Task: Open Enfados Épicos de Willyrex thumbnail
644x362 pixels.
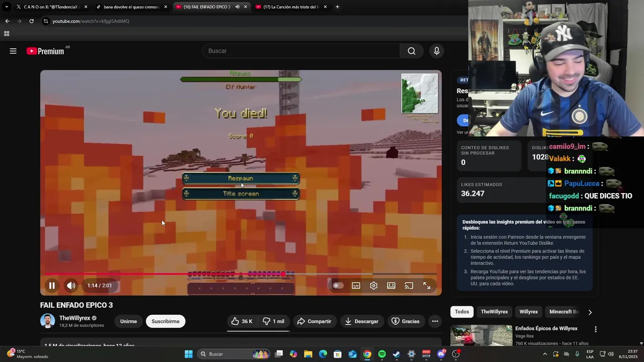Action: tap(481, 336)
